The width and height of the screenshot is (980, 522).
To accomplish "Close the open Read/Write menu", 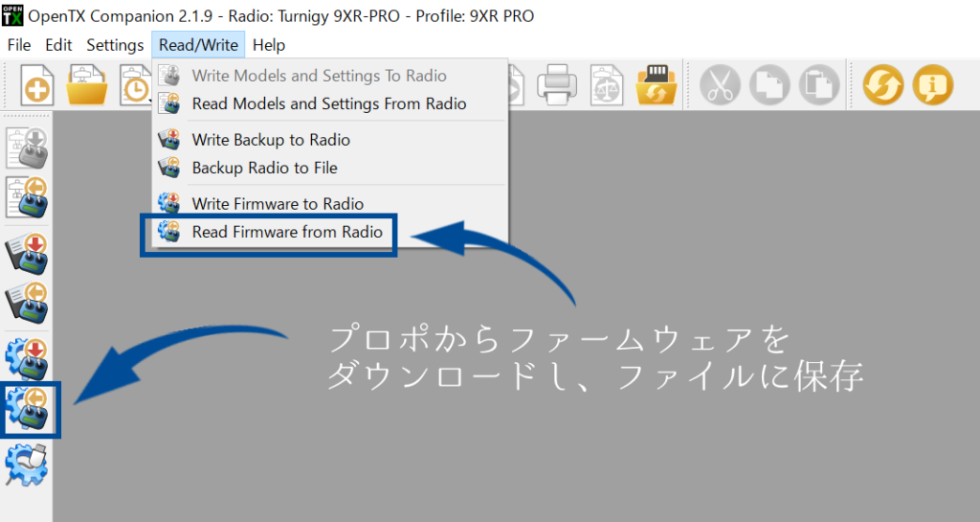I will [x=198, y=45].
